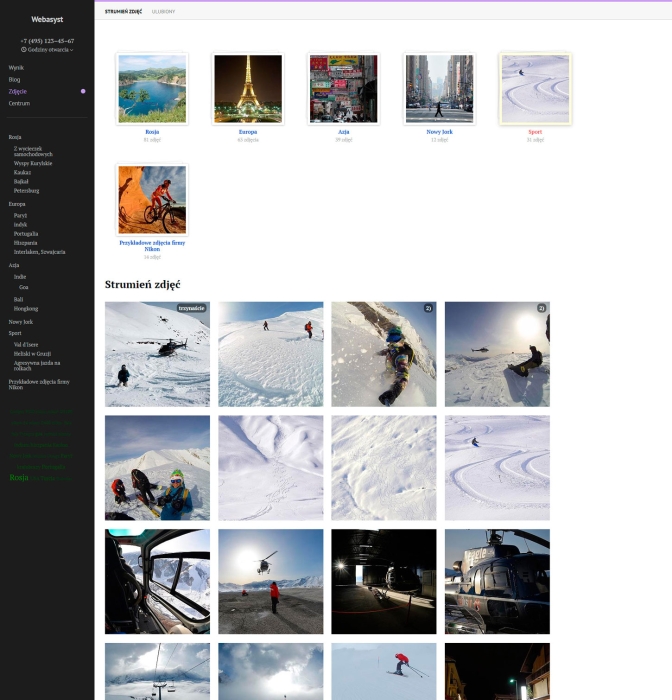Expand the Godziny otwarcia chevron arrow
This screenshot has height=700, width=672.
[71, 49]
